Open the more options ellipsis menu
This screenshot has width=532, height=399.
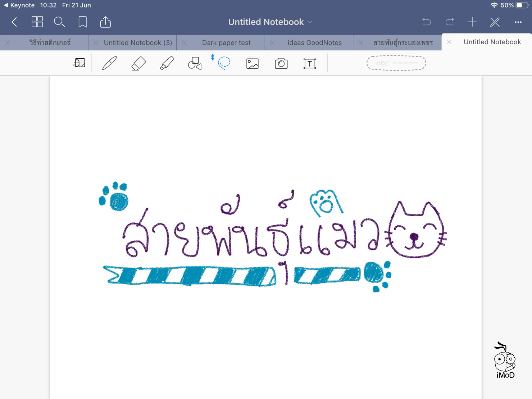(518, 22)
